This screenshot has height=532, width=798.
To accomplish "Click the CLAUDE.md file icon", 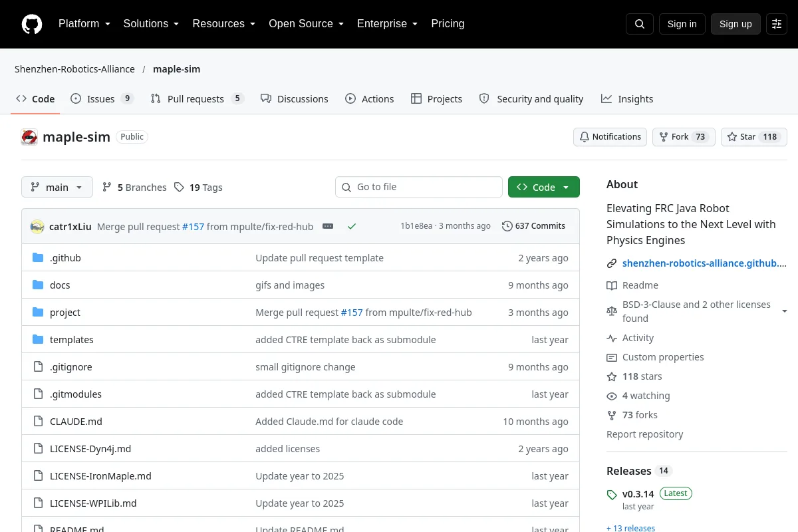I will (x=38, y=422).
